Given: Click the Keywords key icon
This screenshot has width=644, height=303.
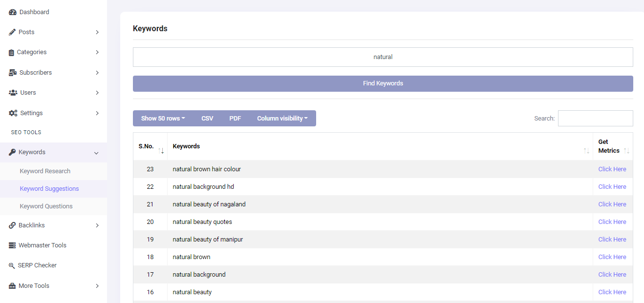Looking at the screenshot, I should (12, 152).
